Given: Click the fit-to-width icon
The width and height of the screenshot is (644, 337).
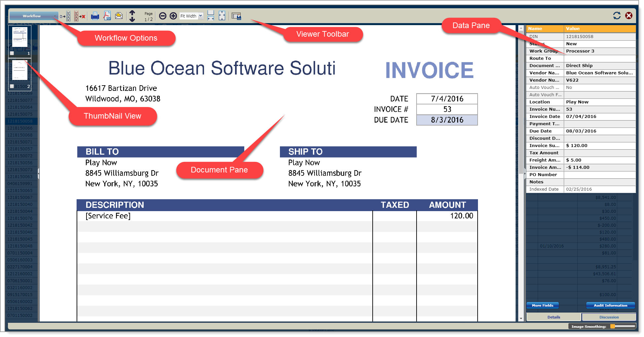Looking at the screenshot, I should coord(211,16).
